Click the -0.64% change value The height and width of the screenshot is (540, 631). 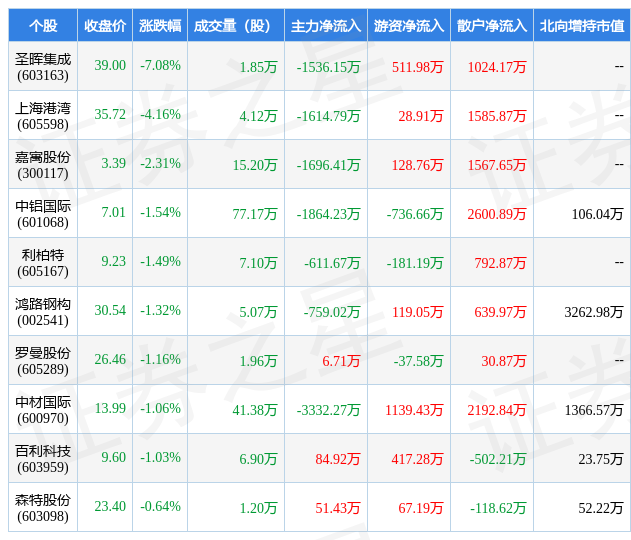[160, 506]
